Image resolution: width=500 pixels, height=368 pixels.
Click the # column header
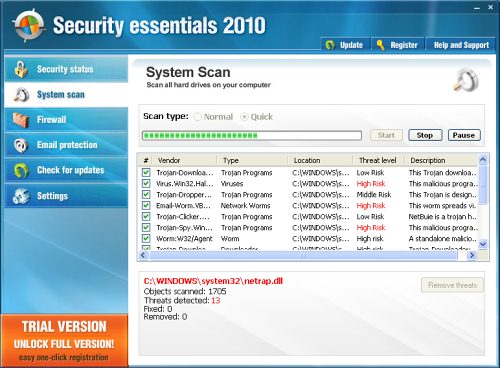[x=146, y=160]
